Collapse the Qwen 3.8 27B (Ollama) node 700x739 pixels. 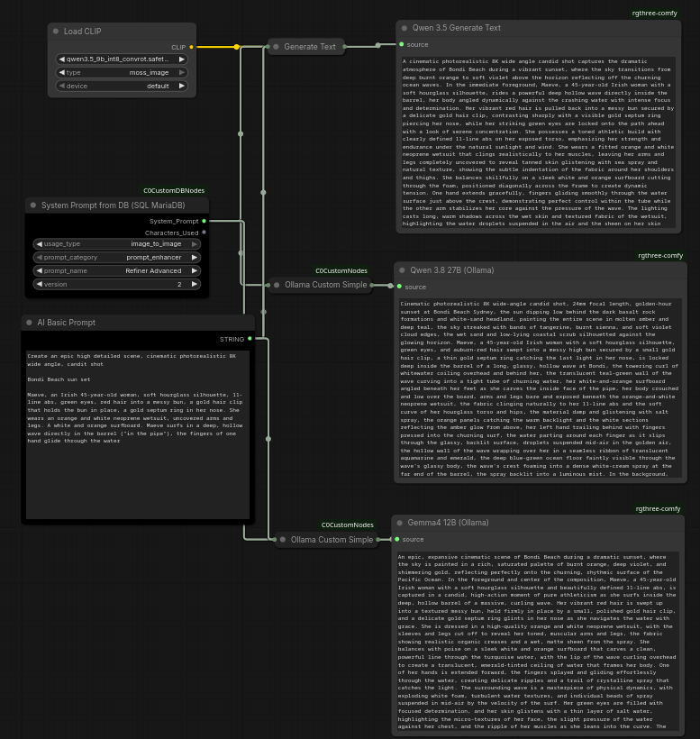point(402,270)
